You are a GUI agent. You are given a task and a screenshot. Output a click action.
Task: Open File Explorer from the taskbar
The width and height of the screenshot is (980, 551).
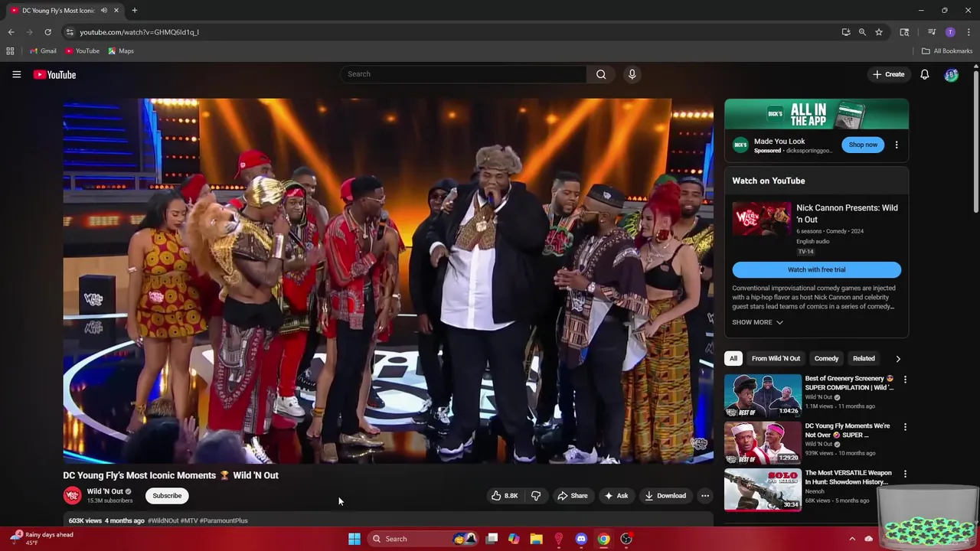click(537, 539)
